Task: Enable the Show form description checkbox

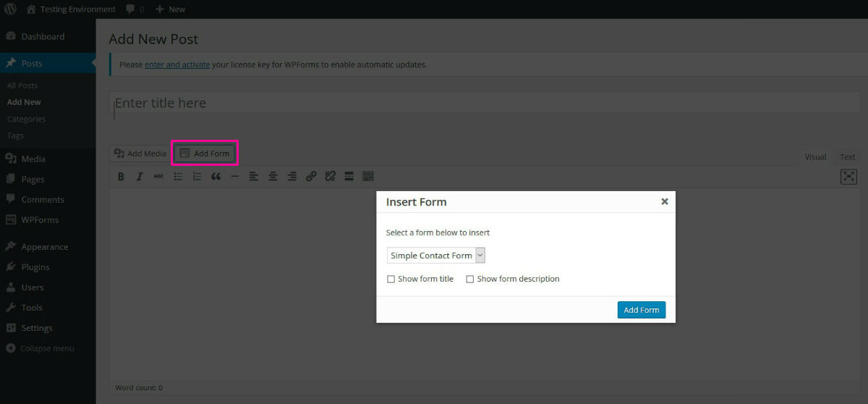Action: click(470, 279)
